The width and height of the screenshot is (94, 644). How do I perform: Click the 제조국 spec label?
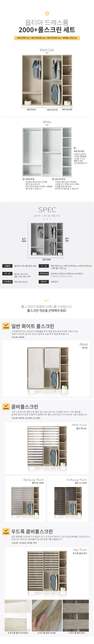pos(44,281)
